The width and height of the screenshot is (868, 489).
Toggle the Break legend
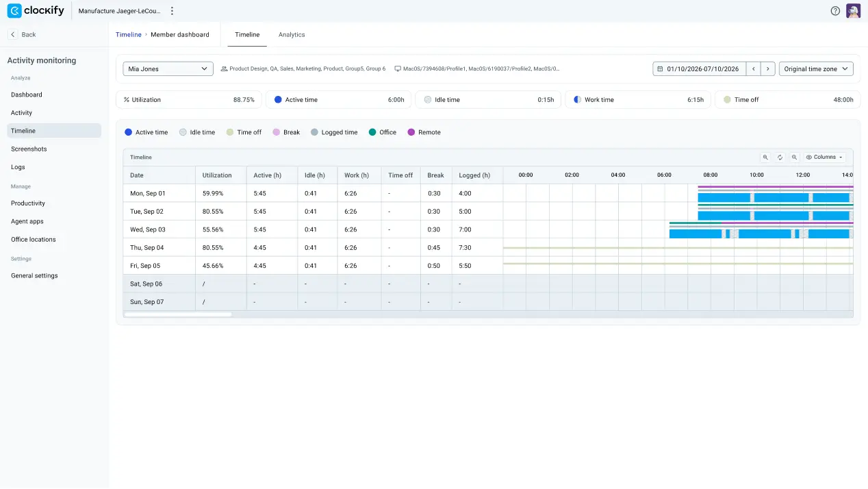click(x=286, y=132)
